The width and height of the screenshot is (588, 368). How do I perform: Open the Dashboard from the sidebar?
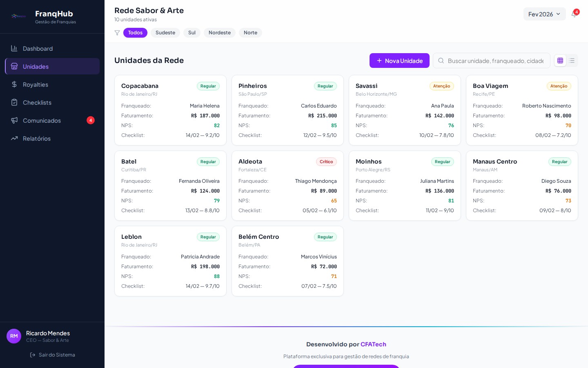(38, 48)
